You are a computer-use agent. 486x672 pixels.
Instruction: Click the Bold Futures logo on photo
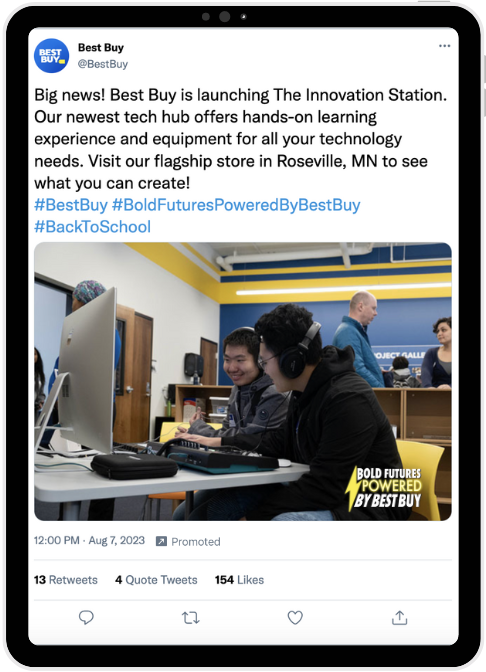(384, 489)
